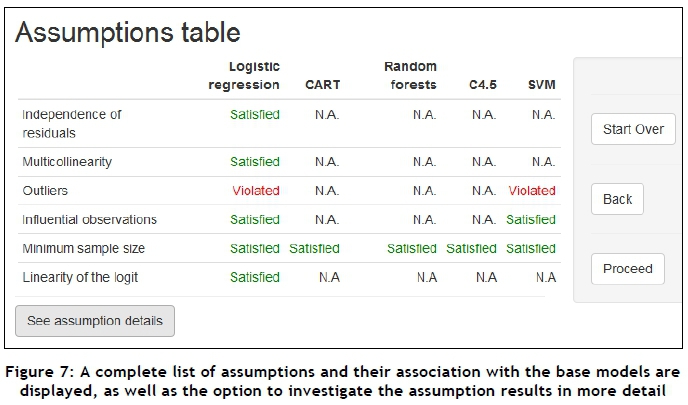Select the Linearity of the logit row label
Viewport: 688px width, 405px height.
click(82, 277)
